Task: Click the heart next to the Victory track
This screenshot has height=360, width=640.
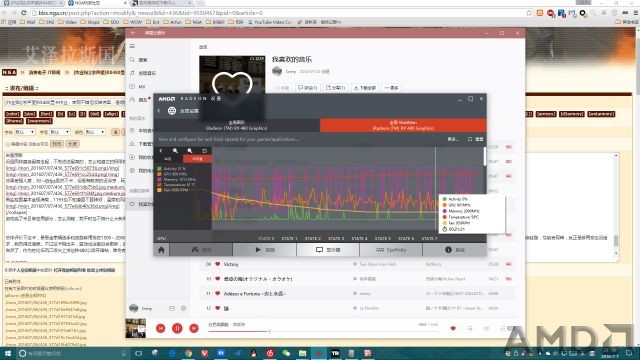Action: (x=218, y=264)
